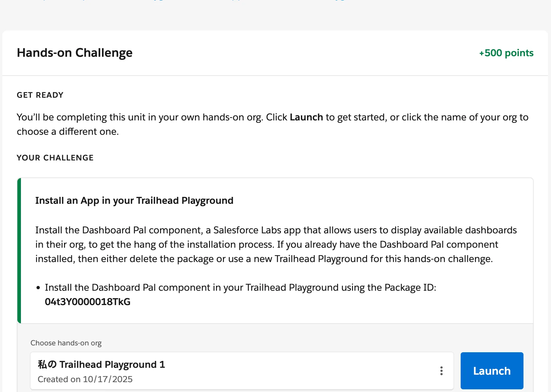Click the Install an App challenge title
Image resolution: width=551 pixels, height=392 pixels.
tap(134, 200)
